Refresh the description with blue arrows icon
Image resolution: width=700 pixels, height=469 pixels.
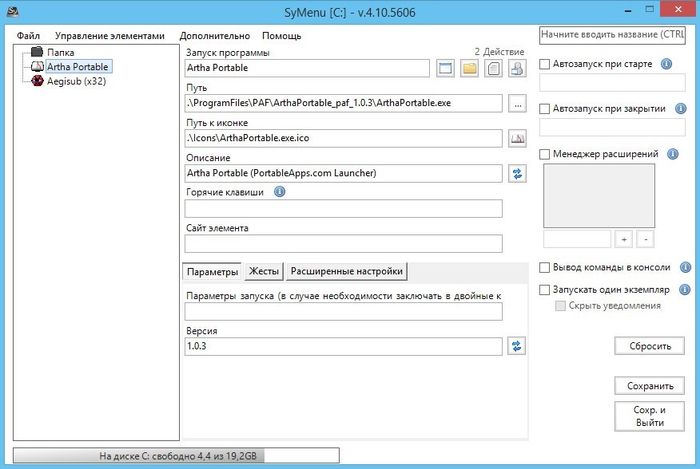click(x=517, y=174)
